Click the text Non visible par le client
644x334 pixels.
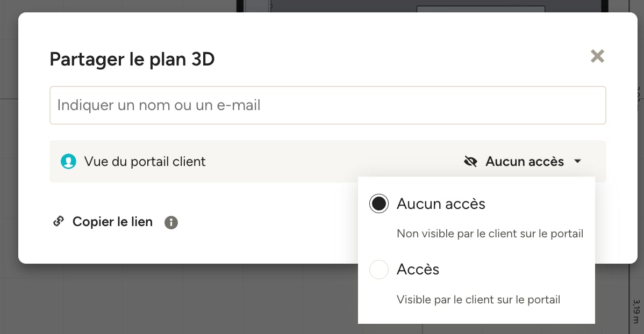pos(456,234)
